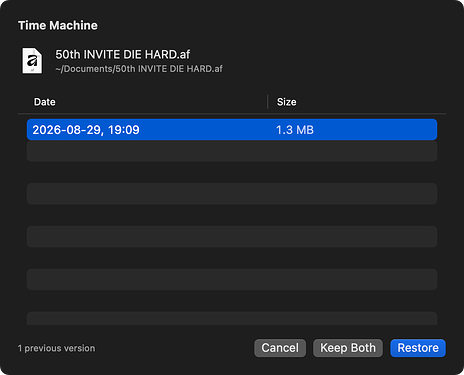Click the 1.3 MB size cell
The image size is (464, 375).
(295, 130)
